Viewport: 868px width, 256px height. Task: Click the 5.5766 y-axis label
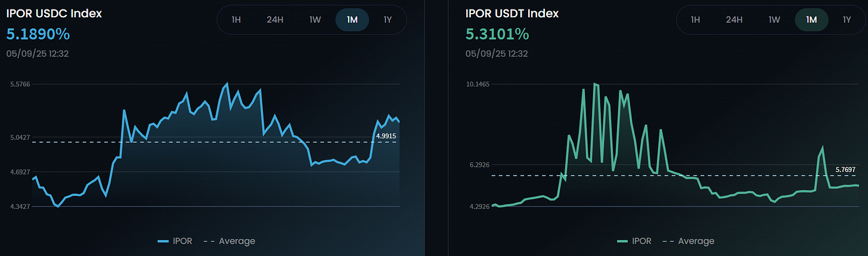[x=21, y=85]
